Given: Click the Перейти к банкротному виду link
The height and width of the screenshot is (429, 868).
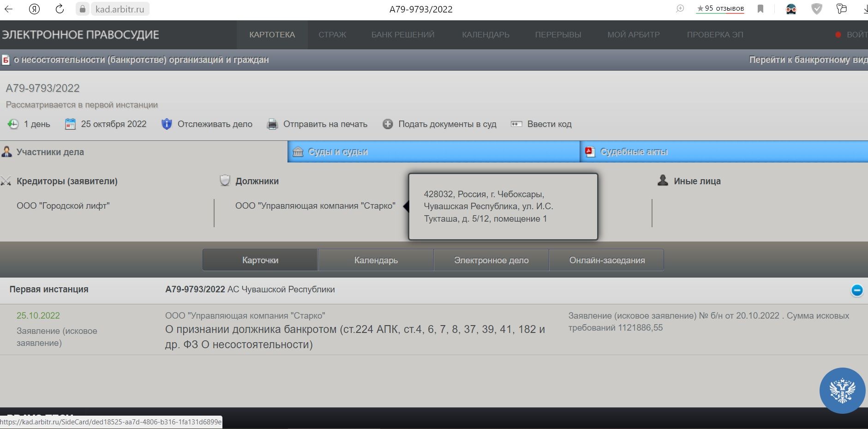Looking at the screenshot, I should (x=808, y=60).
